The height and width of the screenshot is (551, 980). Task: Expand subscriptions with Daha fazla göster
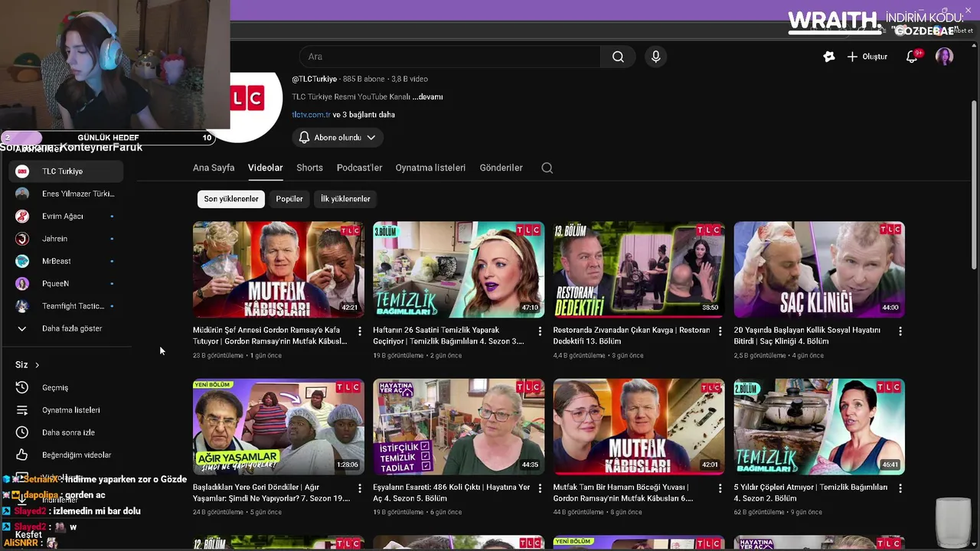point(66,328)
